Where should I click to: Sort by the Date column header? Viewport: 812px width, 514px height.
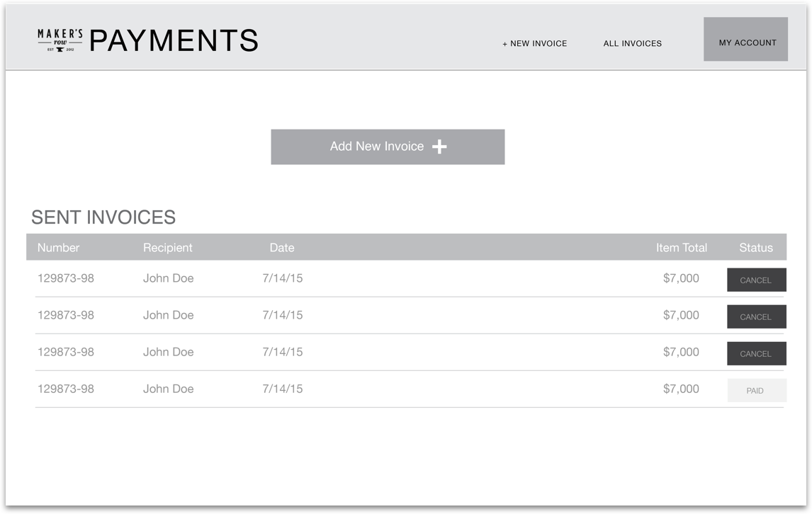point(281,248)
